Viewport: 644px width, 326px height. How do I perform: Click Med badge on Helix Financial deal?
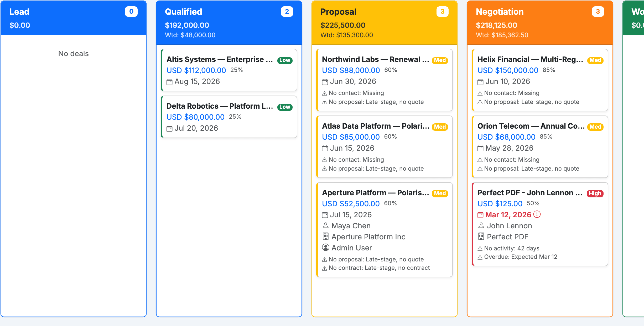coord(595,60)
